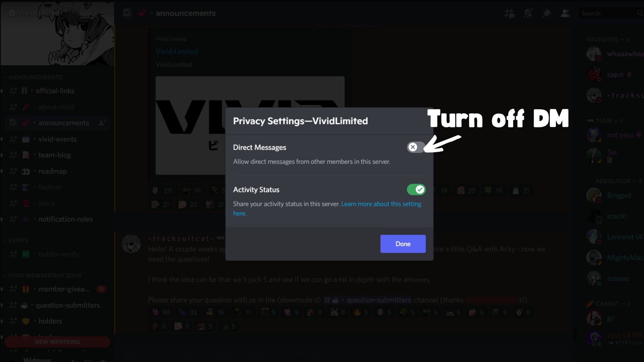
Task: Open the VividLimited server dropdown header
Action: pos(57,13)
